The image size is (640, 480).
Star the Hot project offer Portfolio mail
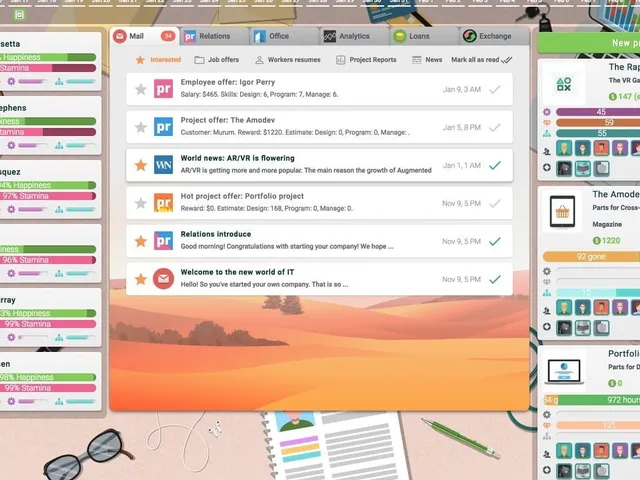coord(141,203)
